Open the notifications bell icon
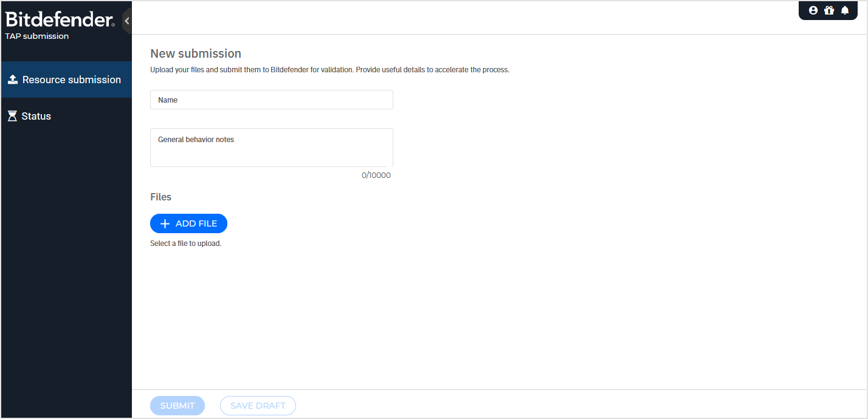The width and height of the screenshot is (868, 419). (x=845, y=10)
